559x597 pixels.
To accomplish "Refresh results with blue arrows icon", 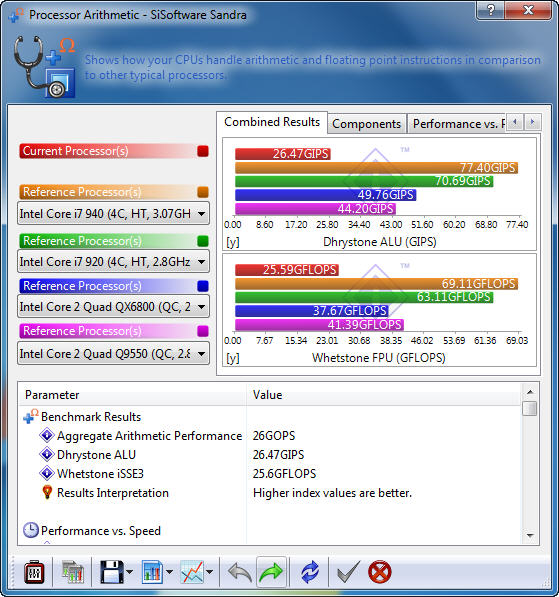I will [x=310, y=572].
